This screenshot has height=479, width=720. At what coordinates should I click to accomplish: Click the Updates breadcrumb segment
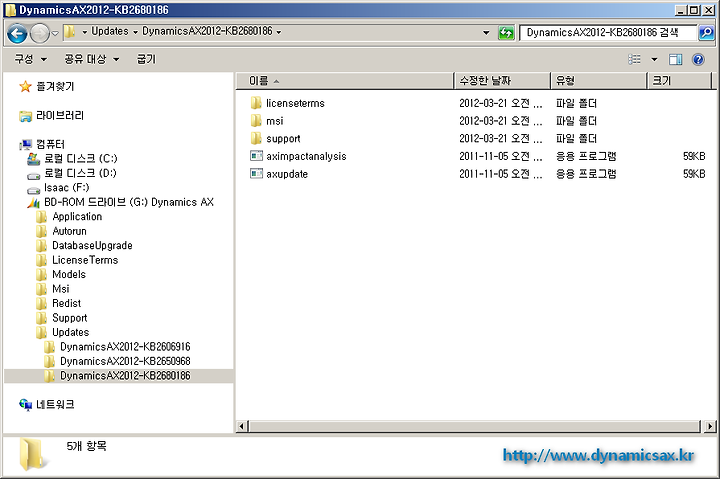pyautogui.click(x=110, y=31)
